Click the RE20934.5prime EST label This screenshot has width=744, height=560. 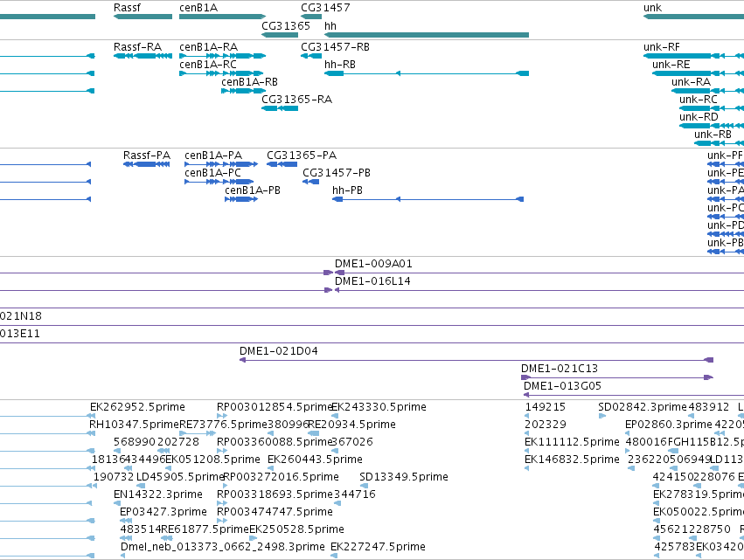tap(351, 425)
